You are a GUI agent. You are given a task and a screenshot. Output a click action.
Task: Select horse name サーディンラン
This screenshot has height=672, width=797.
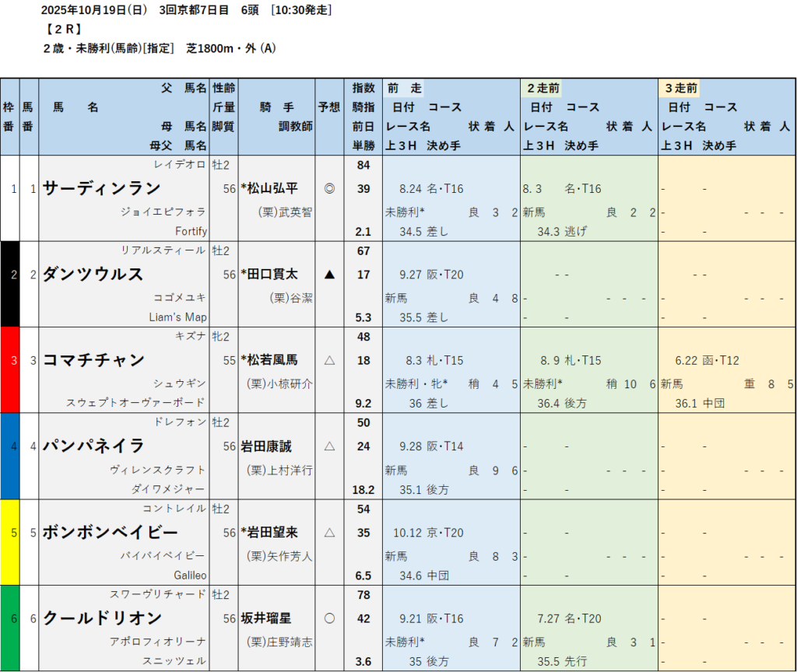(102, 188)
